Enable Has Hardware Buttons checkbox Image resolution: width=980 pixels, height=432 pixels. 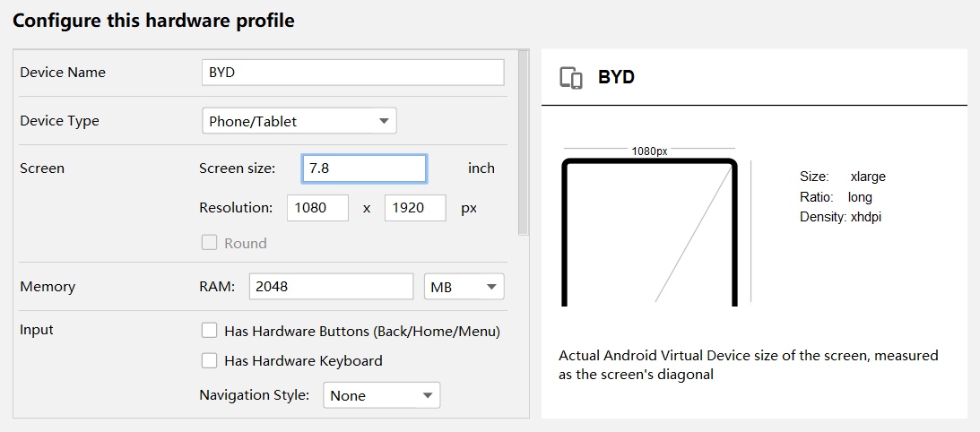tap(210, 332)
